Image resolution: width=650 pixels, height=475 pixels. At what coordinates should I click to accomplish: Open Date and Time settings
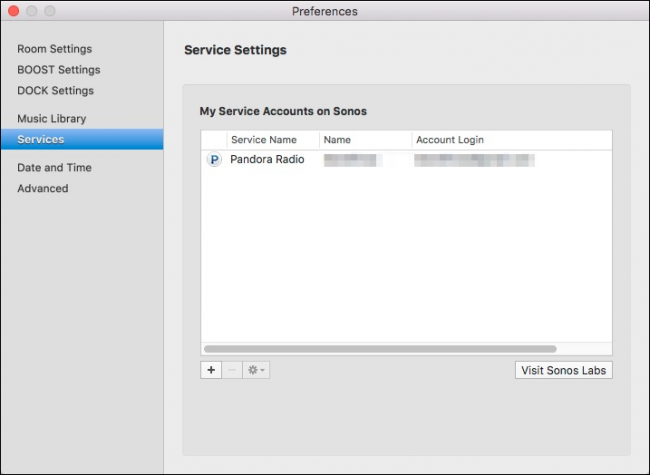click(x=54, y=168)
